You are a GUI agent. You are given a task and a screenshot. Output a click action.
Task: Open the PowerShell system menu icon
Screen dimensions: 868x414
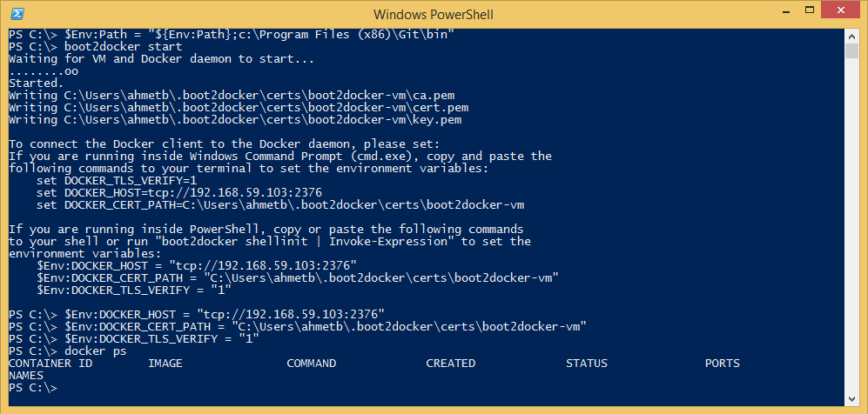[17, 14]
